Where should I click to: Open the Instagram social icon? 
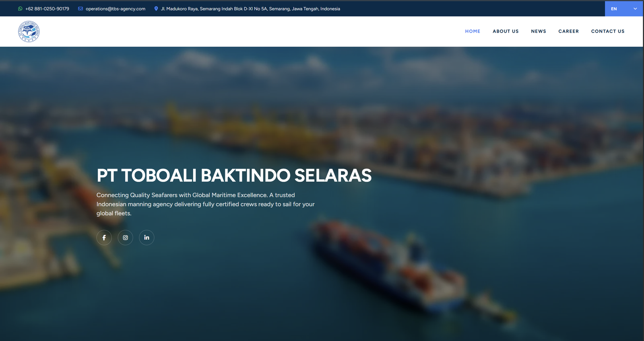click(125, 238)
